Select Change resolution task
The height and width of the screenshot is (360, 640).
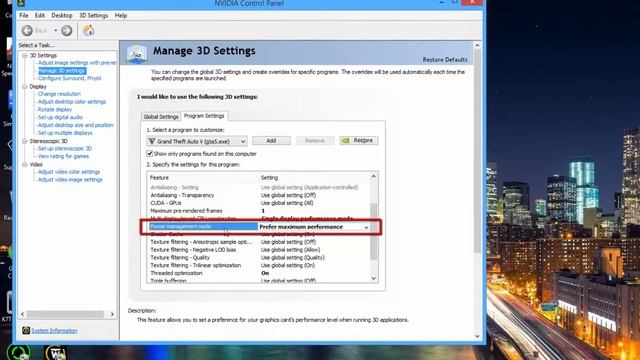tap(59, 94)
